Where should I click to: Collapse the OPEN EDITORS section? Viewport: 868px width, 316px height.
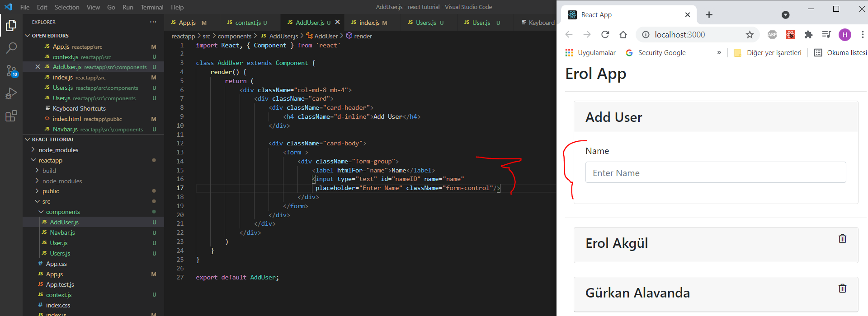coord(50,36)
